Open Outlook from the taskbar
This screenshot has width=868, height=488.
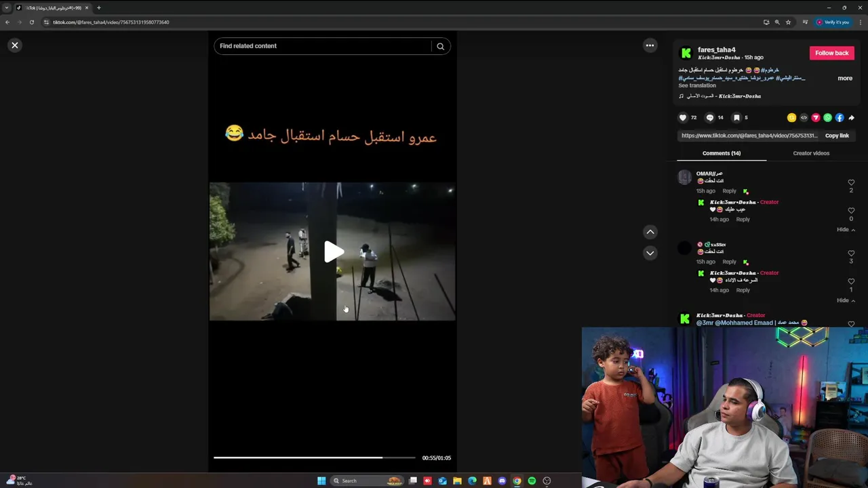coord(442,481)
